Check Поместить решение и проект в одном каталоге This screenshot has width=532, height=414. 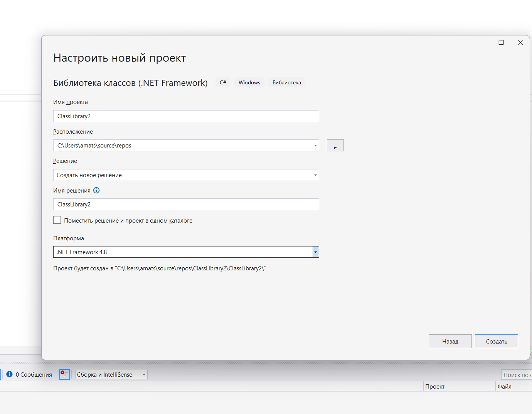[57, 220]
